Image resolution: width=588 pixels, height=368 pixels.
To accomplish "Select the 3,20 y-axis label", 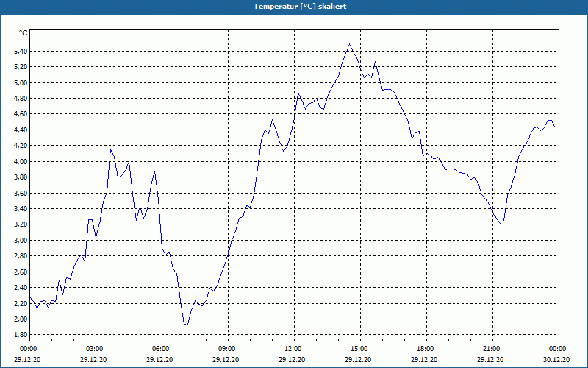I will coord(21,224).
